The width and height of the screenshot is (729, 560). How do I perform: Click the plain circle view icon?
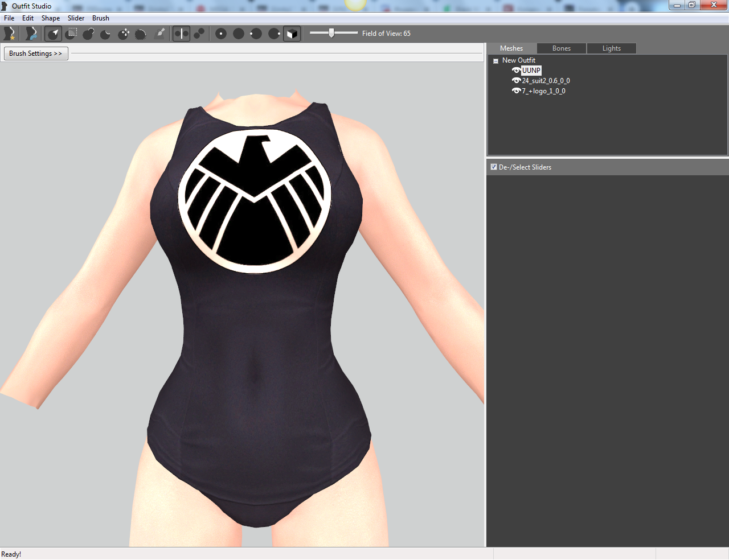(239, 34)
